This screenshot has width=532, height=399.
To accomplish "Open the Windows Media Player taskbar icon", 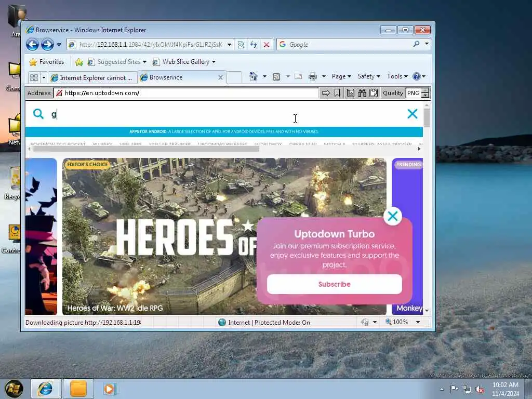I will (x=110, y=389).
